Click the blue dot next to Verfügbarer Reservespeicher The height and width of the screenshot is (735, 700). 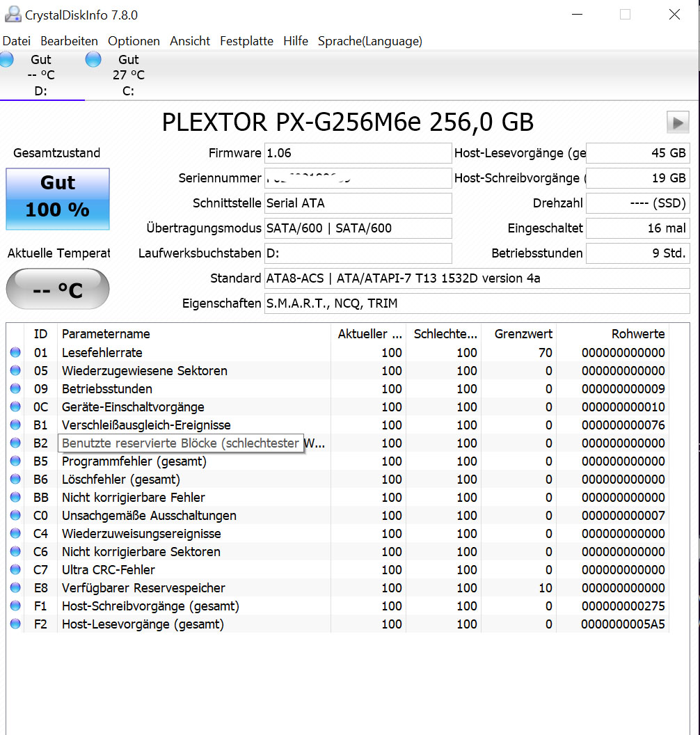coord(15,588)
